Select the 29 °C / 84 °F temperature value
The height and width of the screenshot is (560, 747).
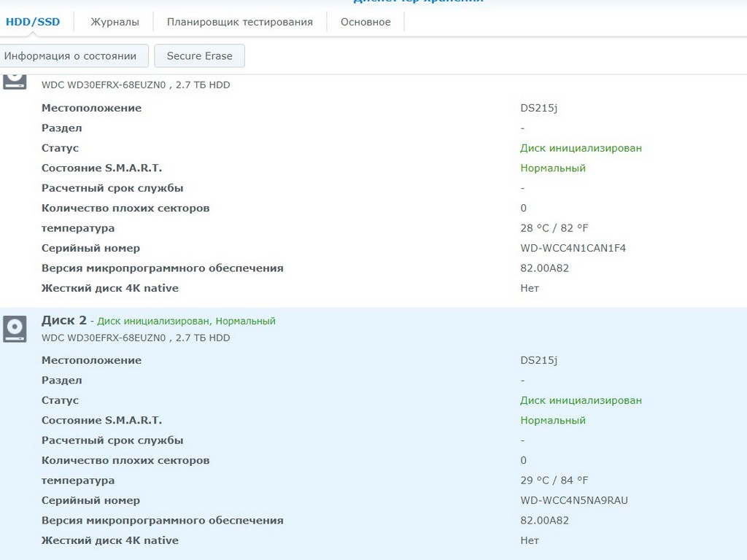coord(554,480)
